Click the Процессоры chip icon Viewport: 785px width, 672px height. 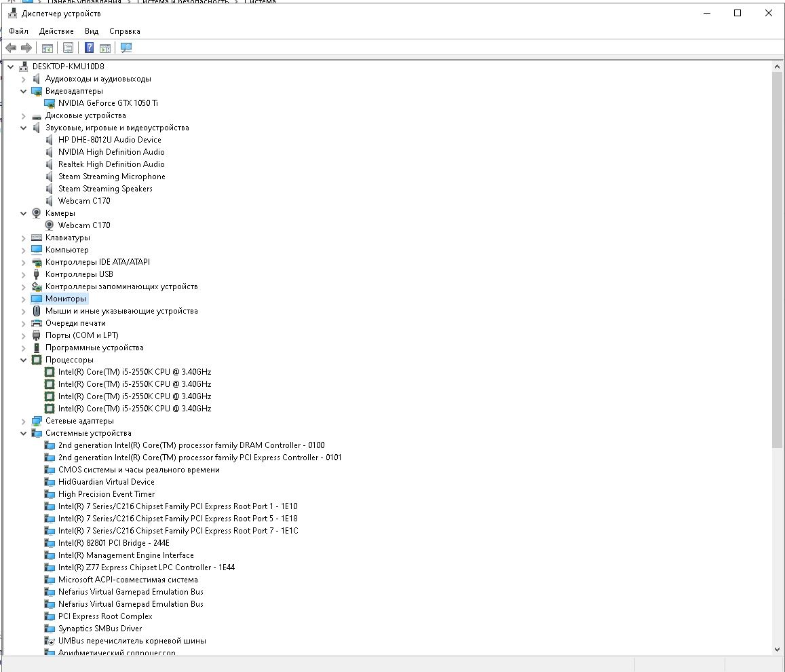[37, 360]
